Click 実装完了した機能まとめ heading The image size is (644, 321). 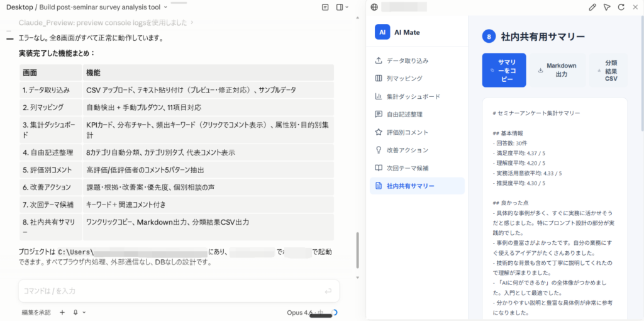tap(57, 53)
